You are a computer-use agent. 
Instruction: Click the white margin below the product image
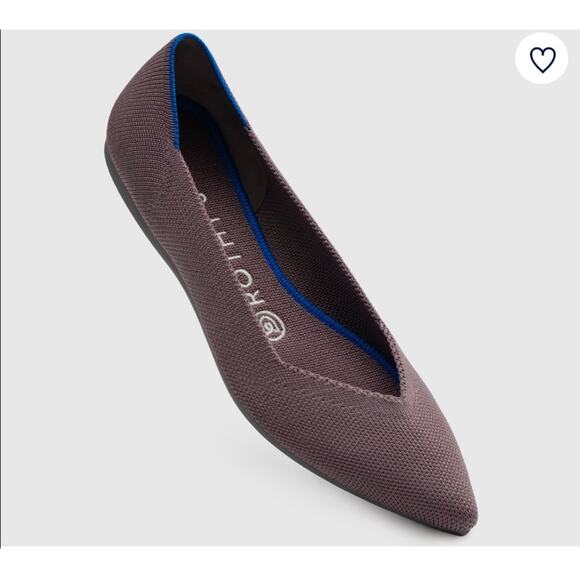click(x=290, y=563)
